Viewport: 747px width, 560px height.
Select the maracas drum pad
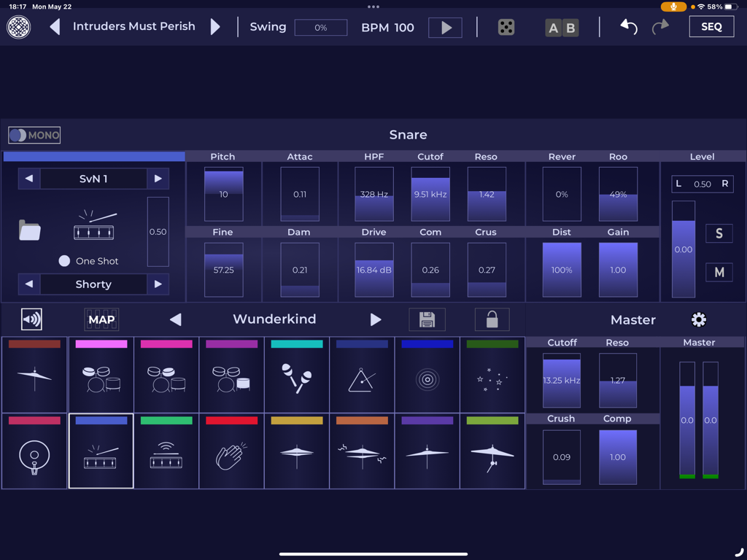296,374
